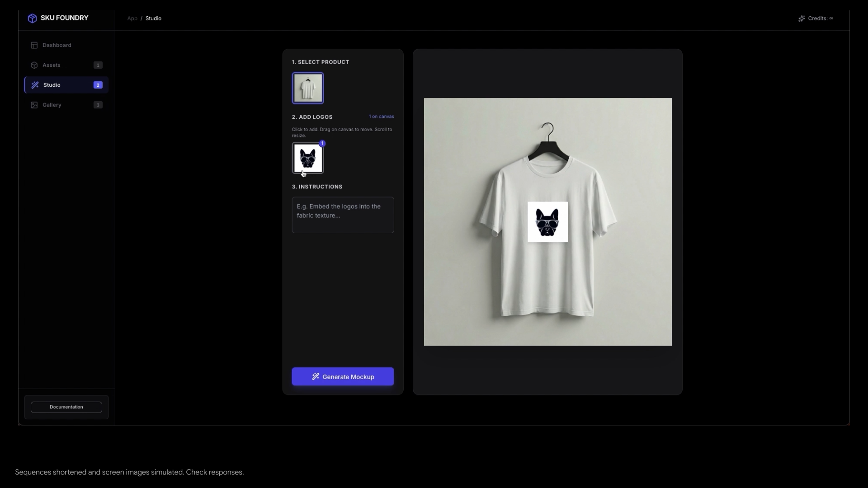Viewport: 868px width, 488px height.
Task: Go to the Gallery section
Action: 52,105
